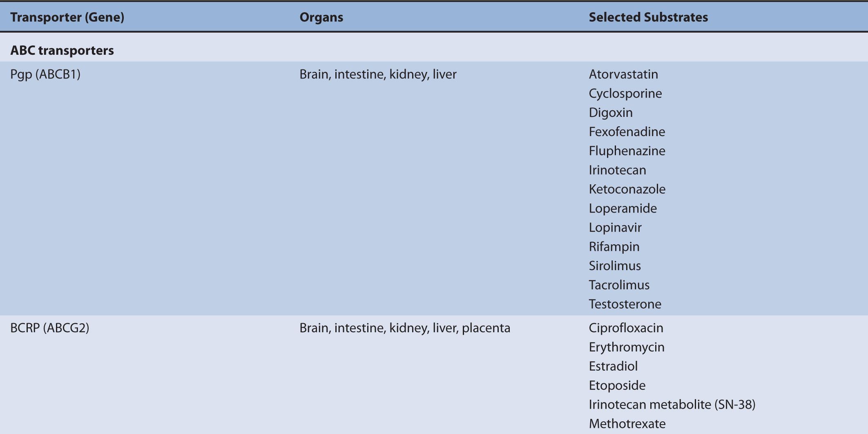Select BCRP organs text ending in "placenta"

(405, 328)
